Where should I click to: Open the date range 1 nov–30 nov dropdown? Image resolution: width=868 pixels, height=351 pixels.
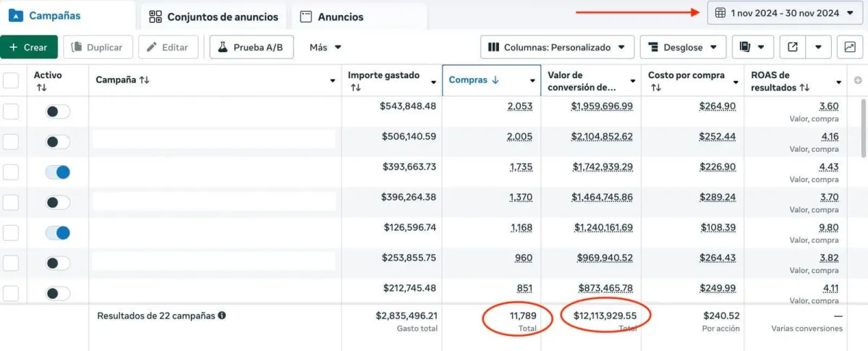click(x=784, y=13)
